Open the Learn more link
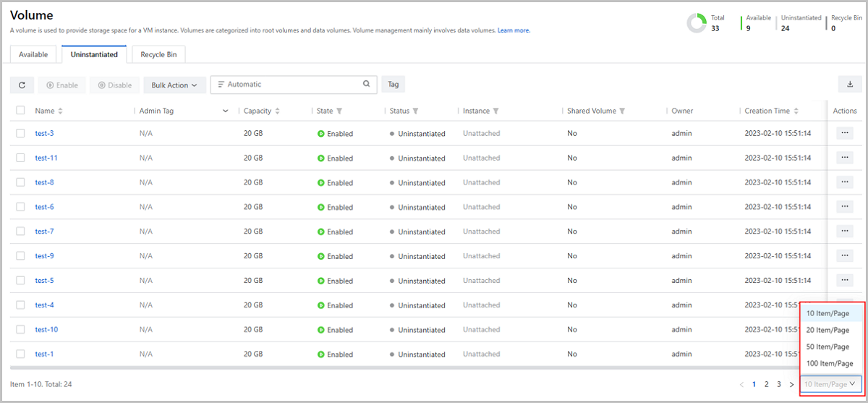Screen dimensions: 868x403 (x=514, y=30)
